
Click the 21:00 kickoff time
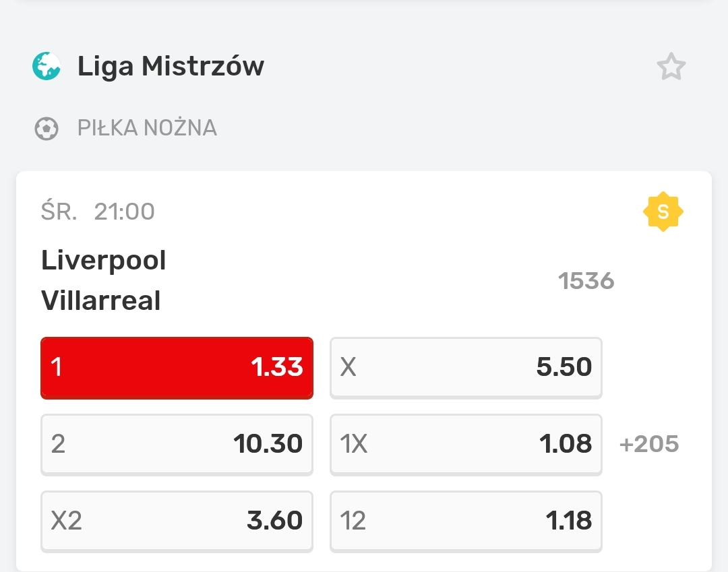(125, 212)
